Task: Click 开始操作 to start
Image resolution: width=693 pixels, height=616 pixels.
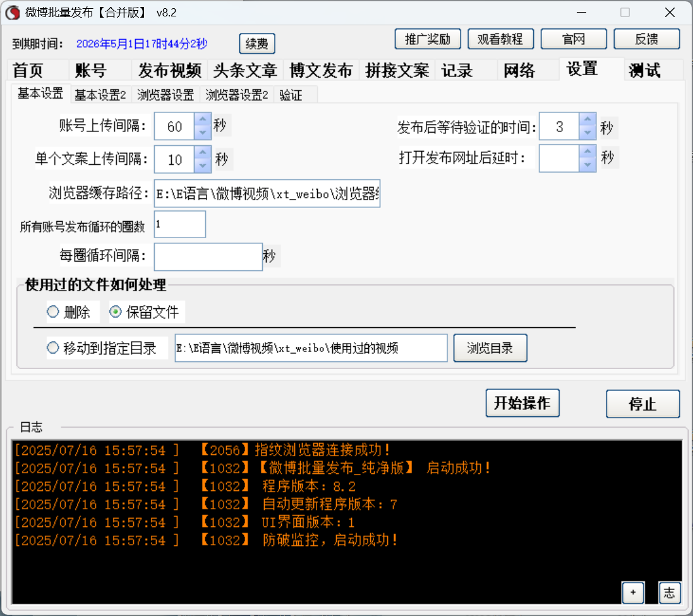Action: pos(522,403)
